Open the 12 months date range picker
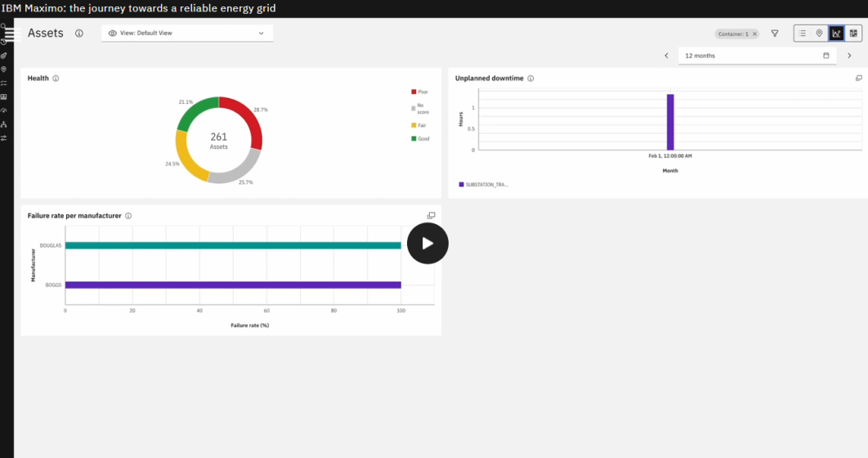Image resolution: width=868 pixels, height=458 pixels. pyautogui.click(x=758, y=56)
